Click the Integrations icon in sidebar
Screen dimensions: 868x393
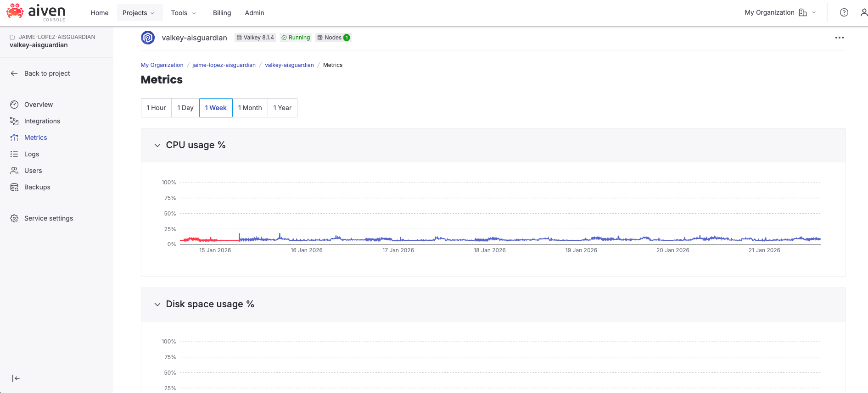coord(14,121)
